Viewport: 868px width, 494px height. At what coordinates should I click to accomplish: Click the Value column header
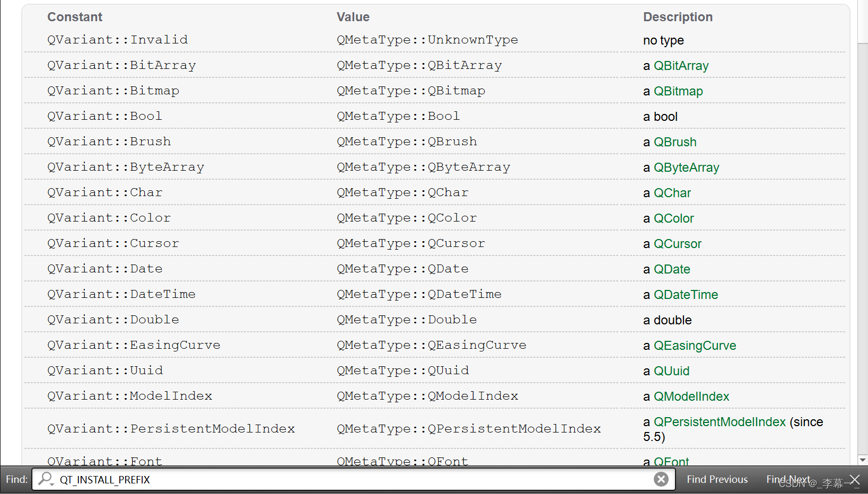pos(353,17)
